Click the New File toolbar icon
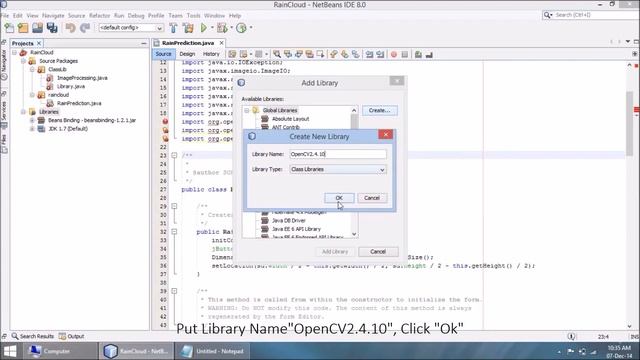 (x=9, y=28)
